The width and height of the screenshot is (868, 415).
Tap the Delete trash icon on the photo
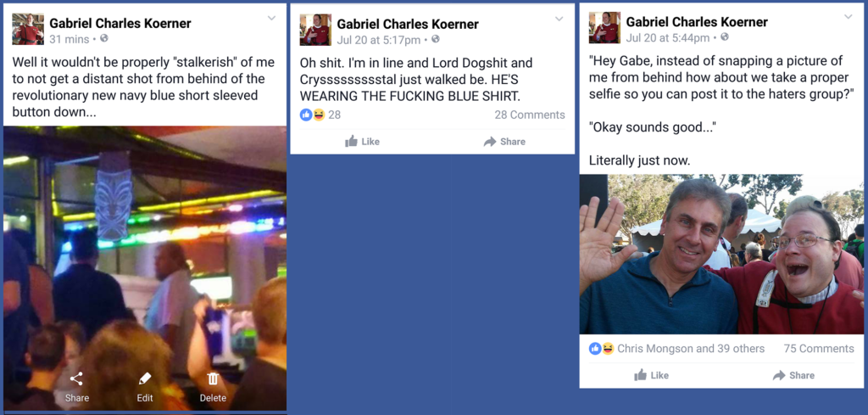click(213, 379)
